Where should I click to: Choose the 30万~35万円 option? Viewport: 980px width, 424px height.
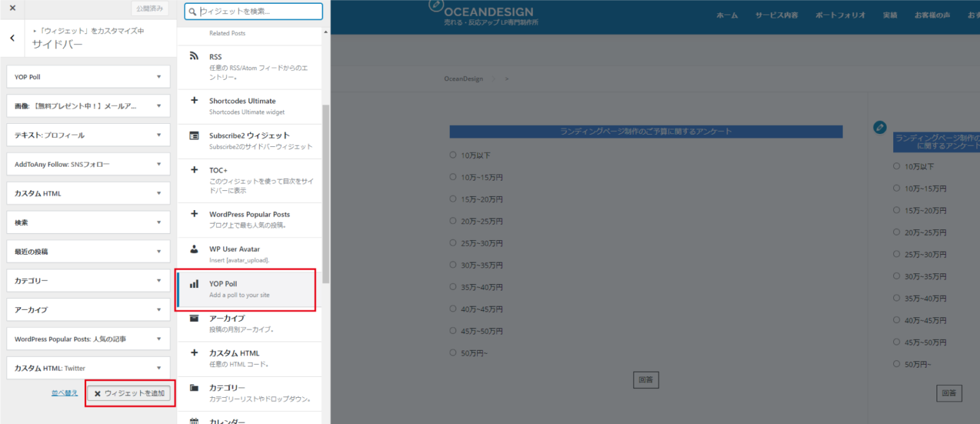pos(452,264)
